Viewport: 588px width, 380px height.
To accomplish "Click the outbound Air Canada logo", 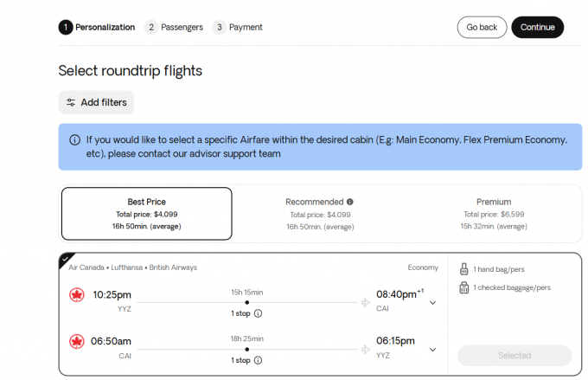I will [77, 295].
